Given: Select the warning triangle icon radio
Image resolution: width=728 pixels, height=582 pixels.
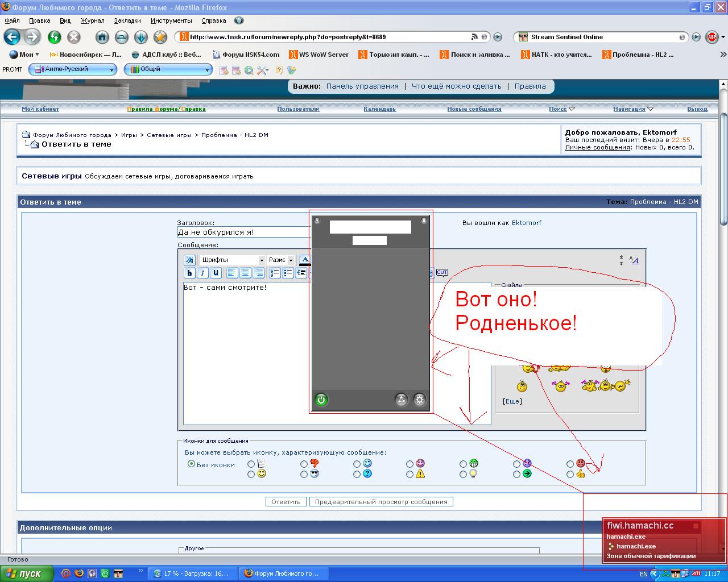Looking at the screenshot, I should [x=409, y=474].
